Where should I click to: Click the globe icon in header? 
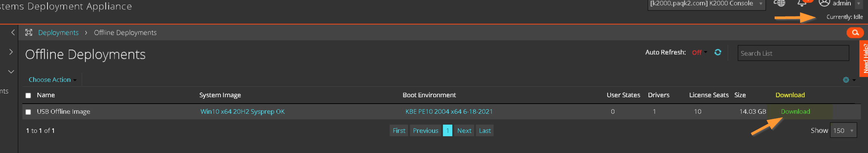pyautogui.click(x=779, y=3)
